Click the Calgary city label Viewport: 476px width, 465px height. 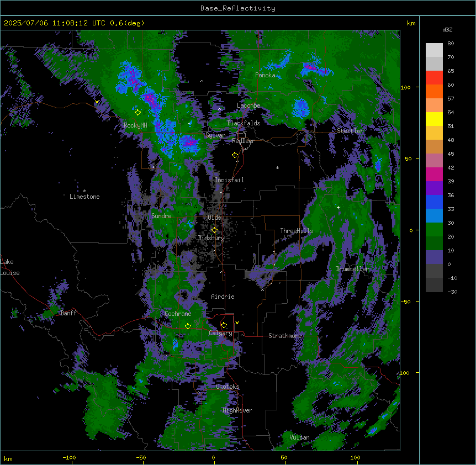click(x=221, y=333)
